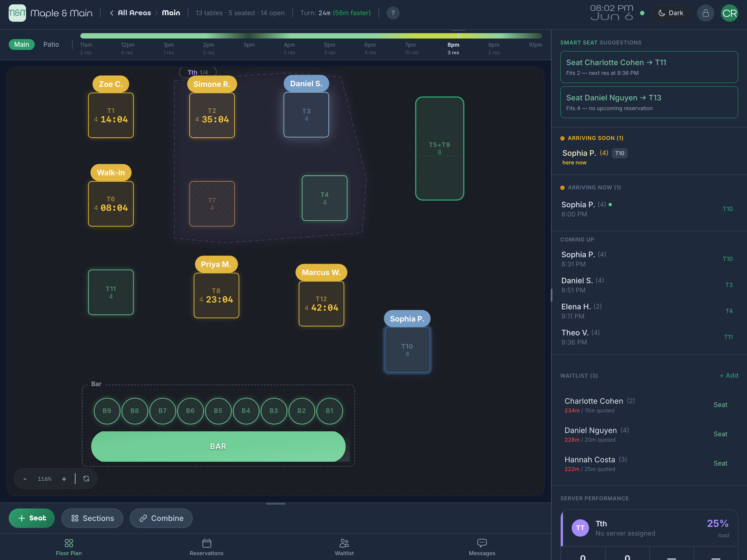Screen dimensions: 747x560
Task: Open the Reservations nav tab
Action: 206,547
